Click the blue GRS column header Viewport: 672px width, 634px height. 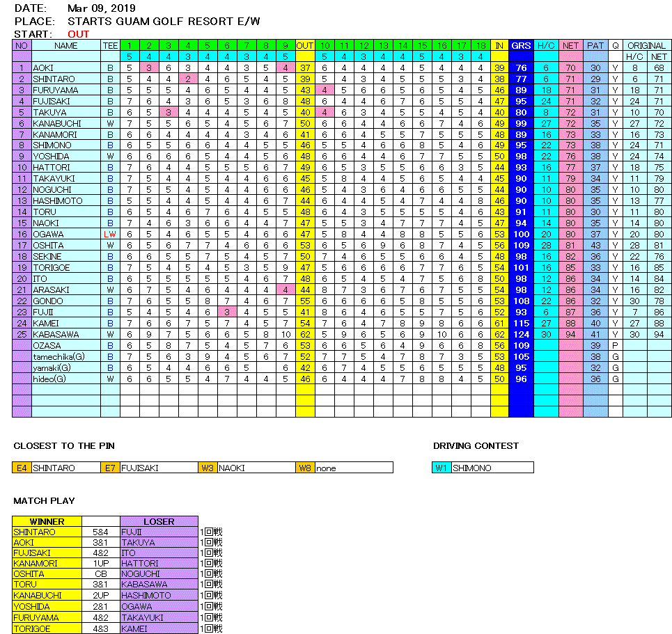point(521,45)
